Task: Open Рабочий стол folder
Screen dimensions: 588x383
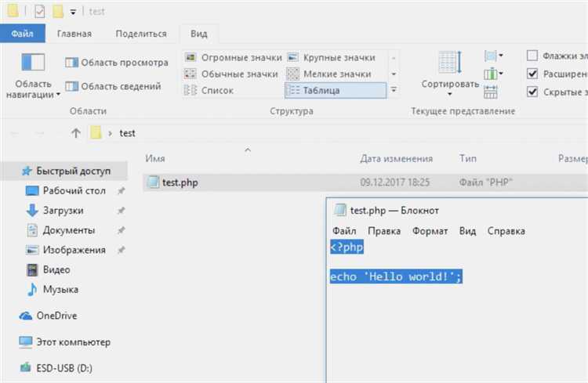Action: [x=74, y=191]
